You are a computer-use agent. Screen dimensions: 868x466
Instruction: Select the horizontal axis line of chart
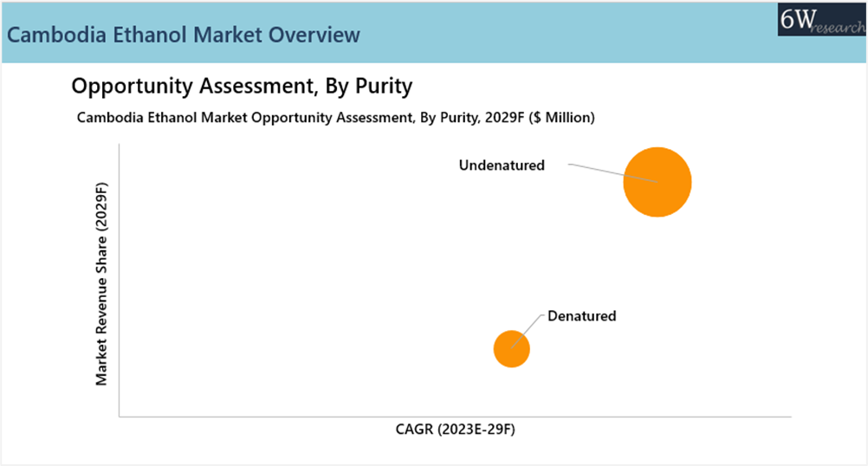pyautogui.click(x=454, y=417)
